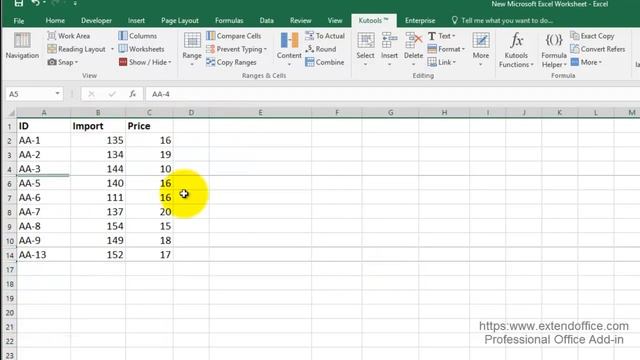This screenshot has width=640, height=360.
Task: Switch to the Data tab
Action: (267, 20)
